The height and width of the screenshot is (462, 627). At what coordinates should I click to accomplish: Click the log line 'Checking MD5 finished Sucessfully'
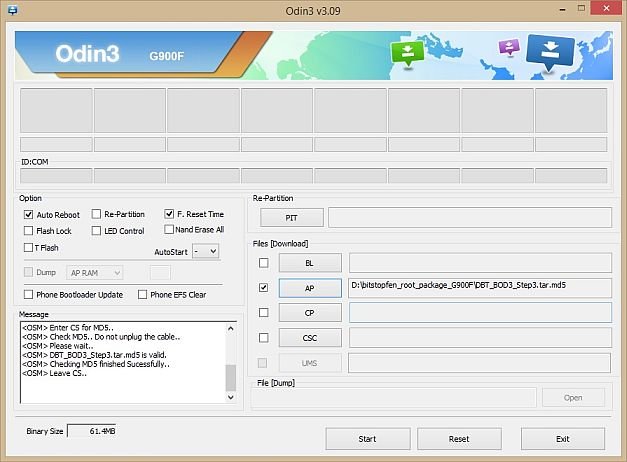click(x=96, y=364)
